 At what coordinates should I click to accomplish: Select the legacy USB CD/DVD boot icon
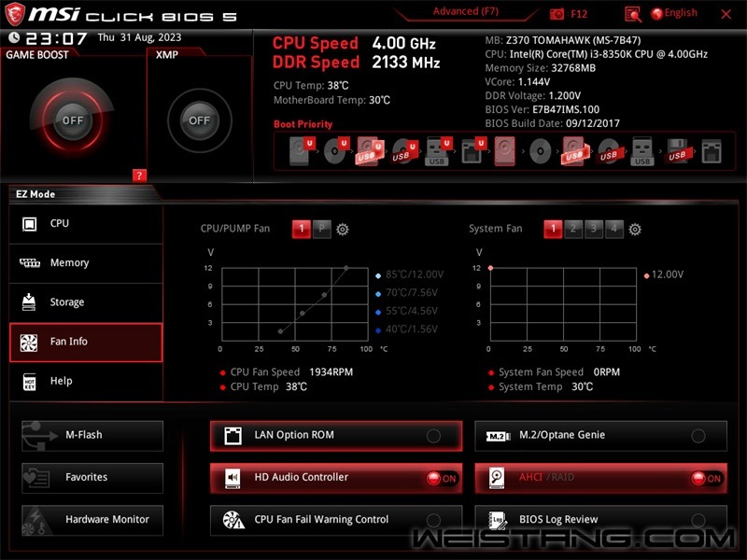coord(609,151)
